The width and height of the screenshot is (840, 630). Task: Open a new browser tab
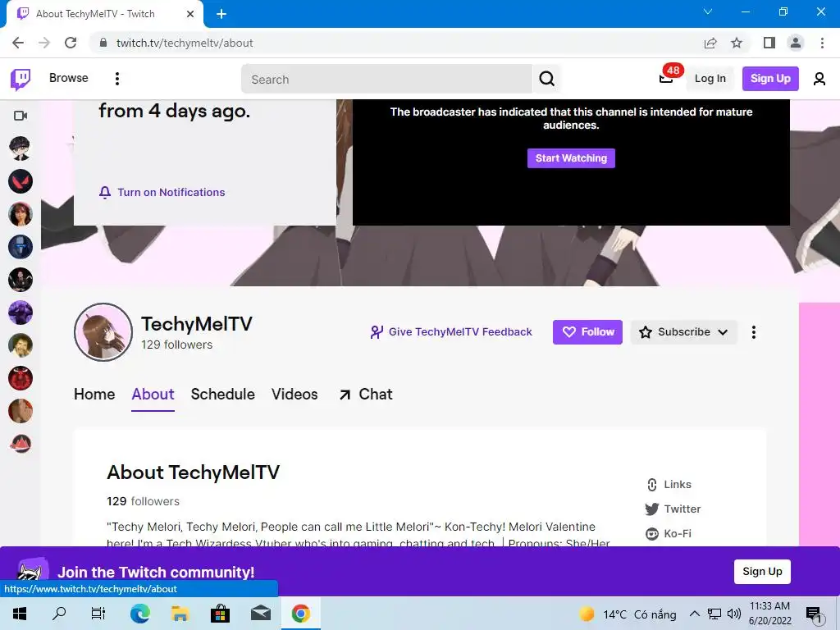[x=221, y=14]
